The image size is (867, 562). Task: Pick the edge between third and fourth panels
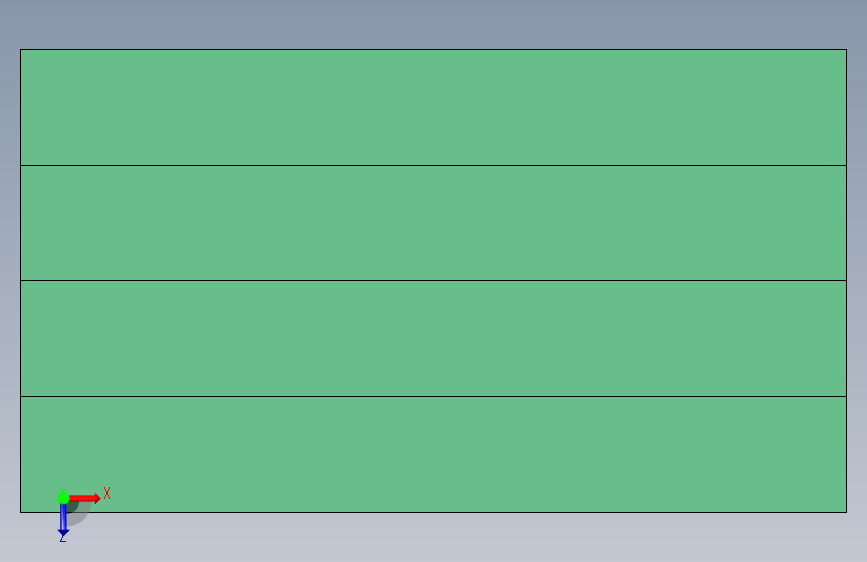pos(434,397)
